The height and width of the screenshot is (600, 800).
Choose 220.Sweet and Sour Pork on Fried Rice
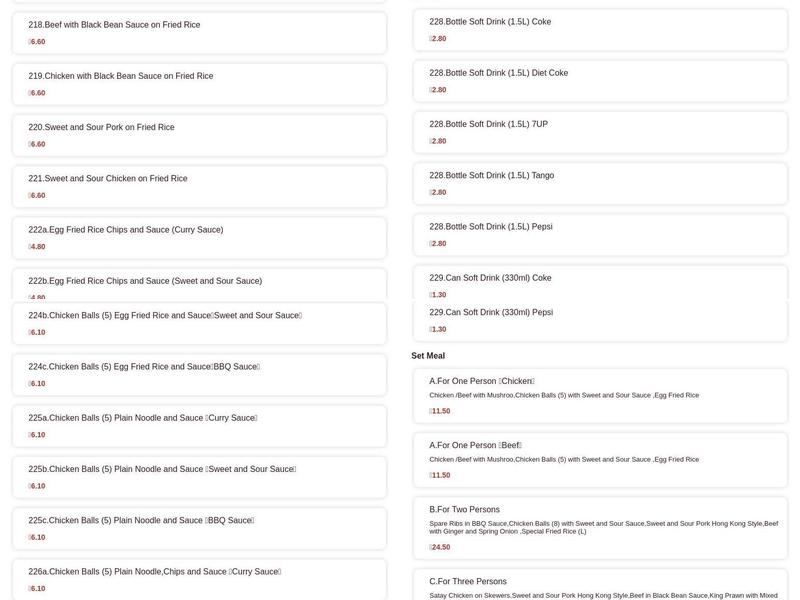pyautogui.click(x=199, y=135)
